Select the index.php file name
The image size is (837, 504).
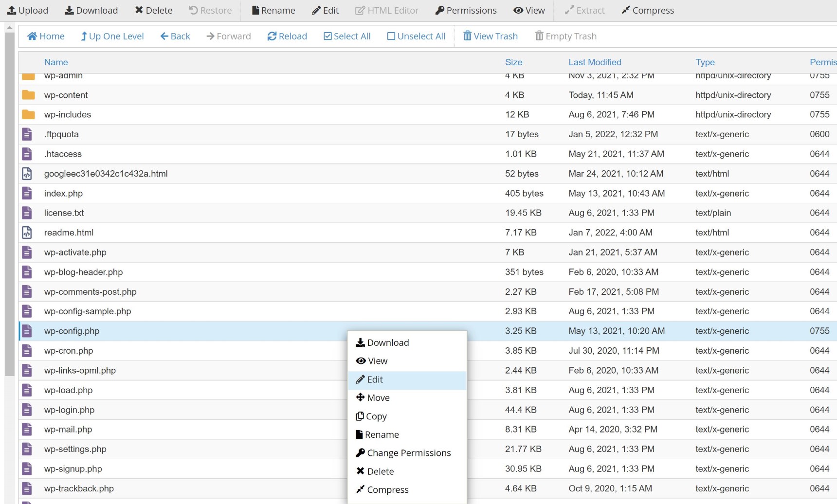(63, 193)
